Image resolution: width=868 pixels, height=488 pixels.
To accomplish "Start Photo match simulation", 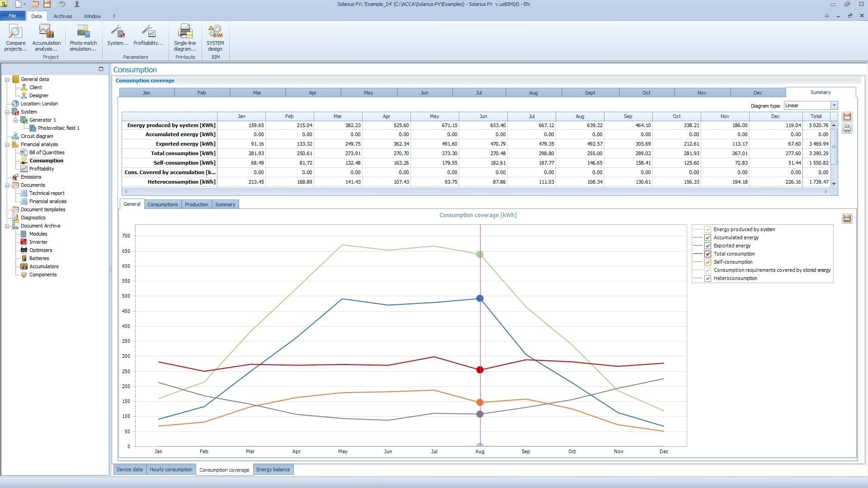I will pos(83,38).
